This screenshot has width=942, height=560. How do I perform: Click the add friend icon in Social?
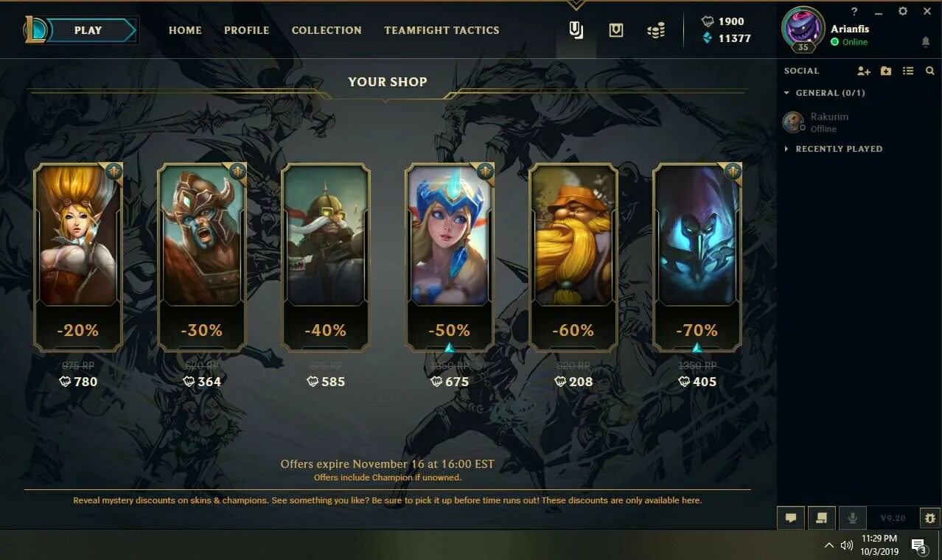864,71
